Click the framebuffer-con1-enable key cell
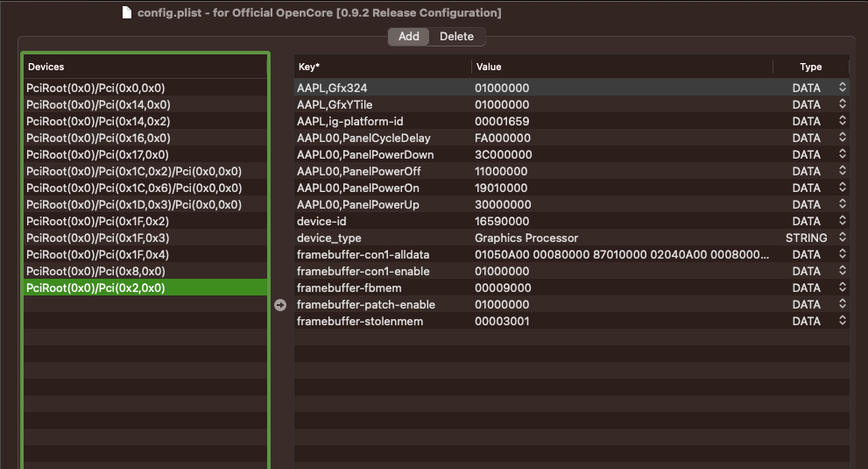The width and height of the screenshot is (868, 469). pyautogui.click(x=383, y=271)
